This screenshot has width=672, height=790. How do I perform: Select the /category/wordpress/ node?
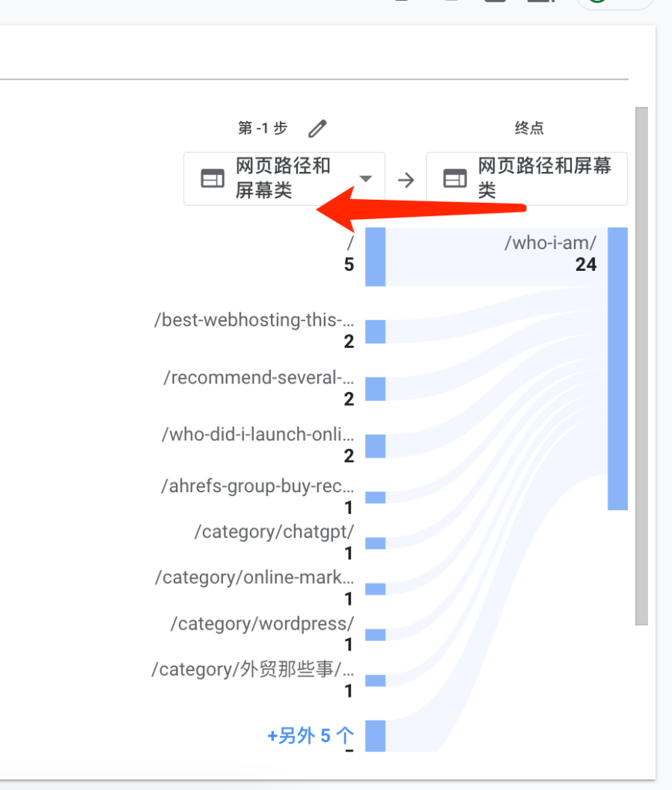tap(262, 623)
